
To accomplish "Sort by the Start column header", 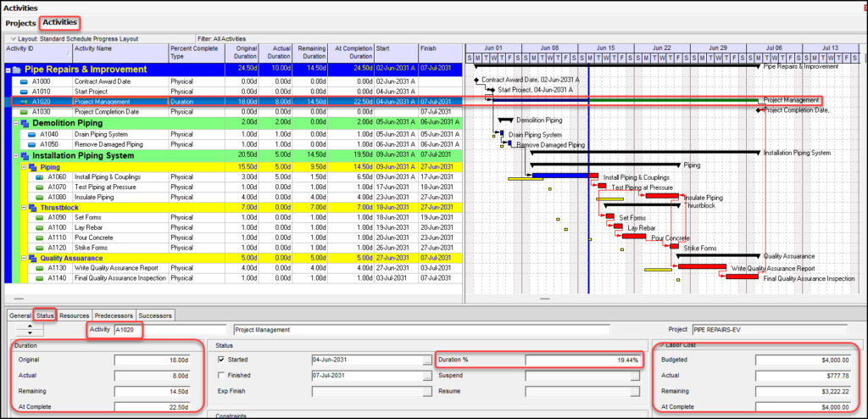I will pos(397,53).
